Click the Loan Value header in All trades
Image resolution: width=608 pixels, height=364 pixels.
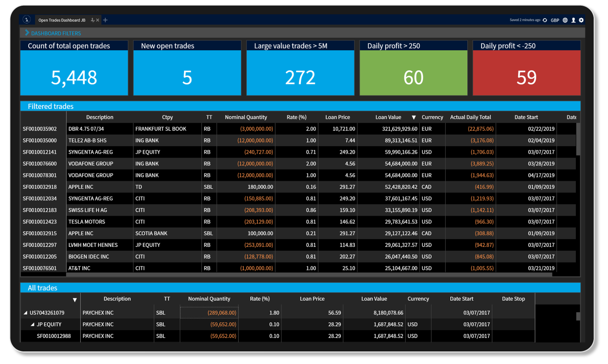click(374, 299)
